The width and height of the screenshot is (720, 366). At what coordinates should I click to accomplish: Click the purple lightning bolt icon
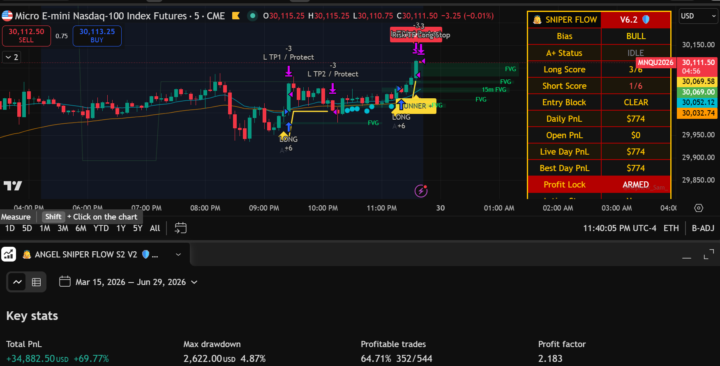point(421,191)
